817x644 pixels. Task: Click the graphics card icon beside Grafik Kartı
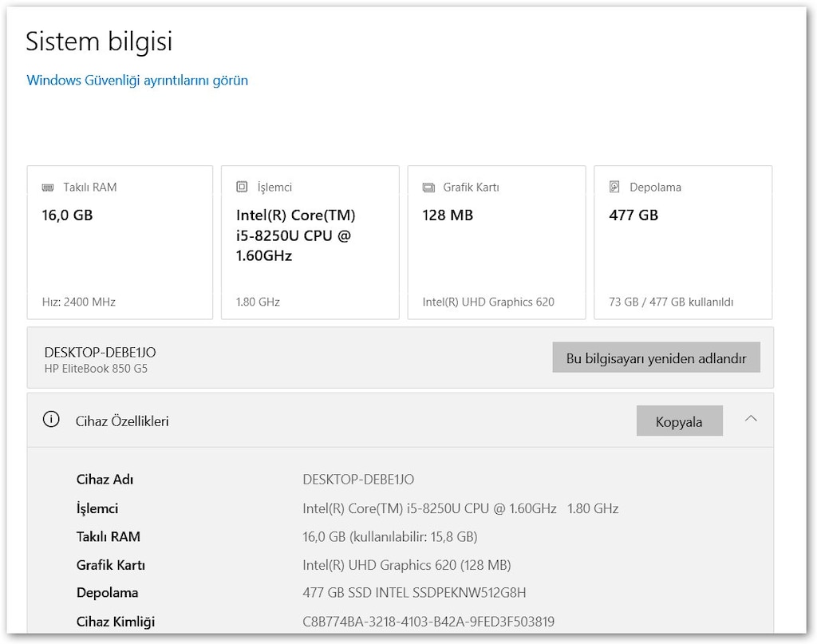[x=428, y=188]
